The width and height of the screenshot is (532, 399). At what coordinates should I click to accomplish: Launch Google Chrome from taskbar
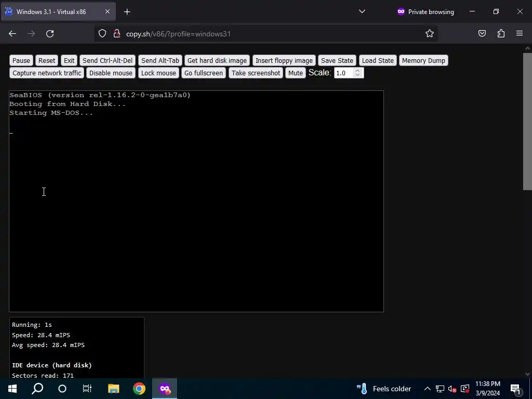click(x=139, y=389)
